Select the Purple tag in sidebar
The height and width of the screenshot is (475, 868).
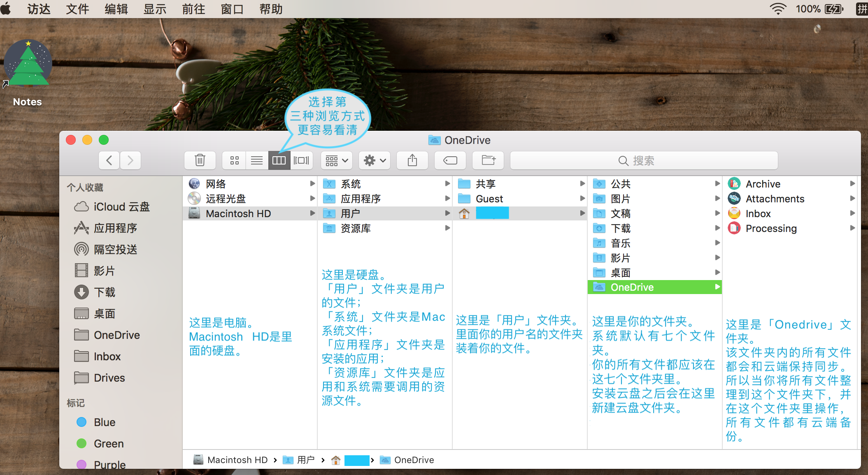(x=101, y=465)
